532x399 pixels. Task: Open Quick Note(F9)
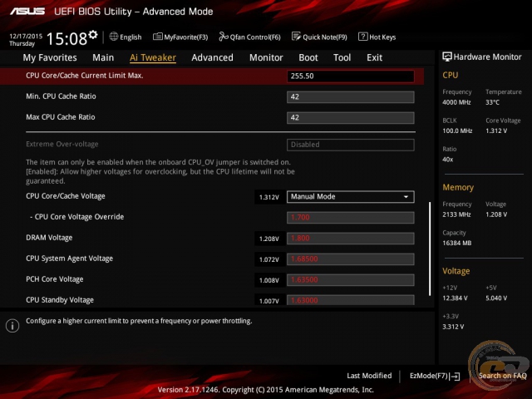tap(319, 37)
